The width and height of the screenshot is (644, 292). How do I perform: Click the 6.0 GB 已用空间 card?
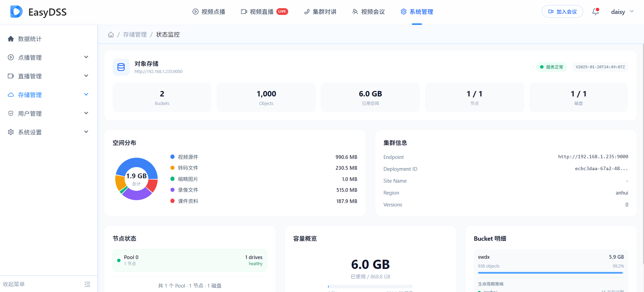[370, 97]
